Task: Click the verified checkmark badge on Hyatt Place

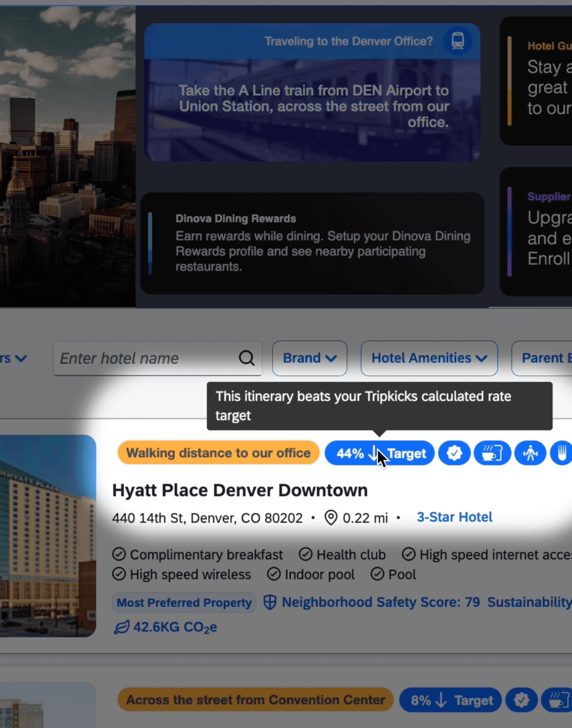Action: (454, 453)
